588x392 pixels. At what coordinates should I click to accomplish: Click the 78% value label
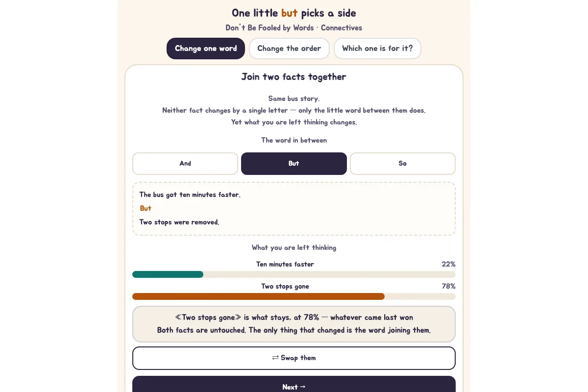pos(449,286)
